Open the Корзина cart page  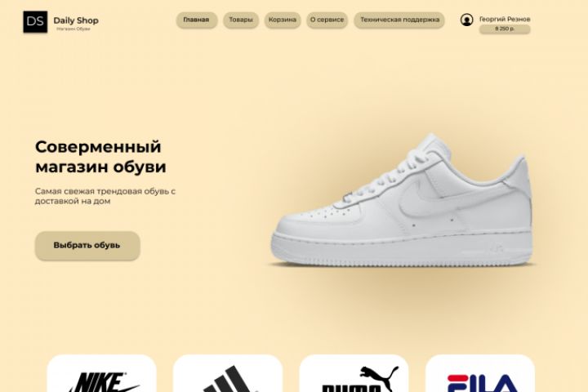[x=283, y=20]
